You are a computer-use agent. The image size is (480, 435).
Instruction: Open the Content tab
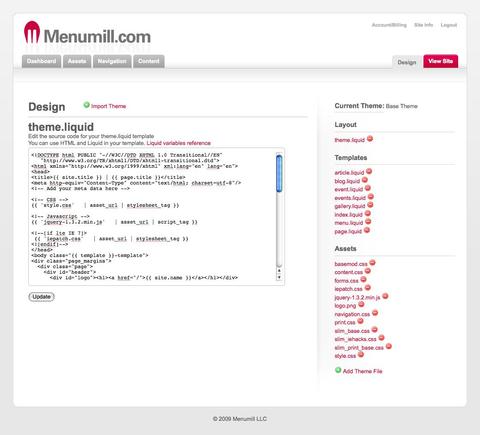(x=149, y=61)
